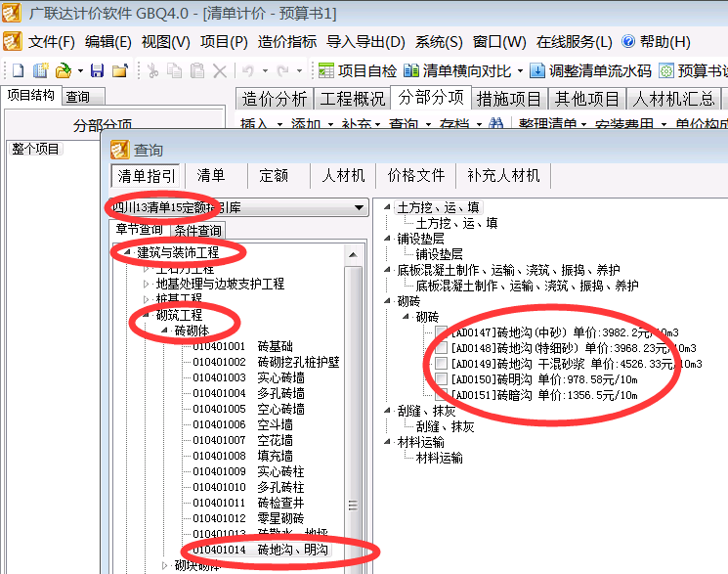Click the redo arrow icon
728x574 pixels.
coord(282,70)
